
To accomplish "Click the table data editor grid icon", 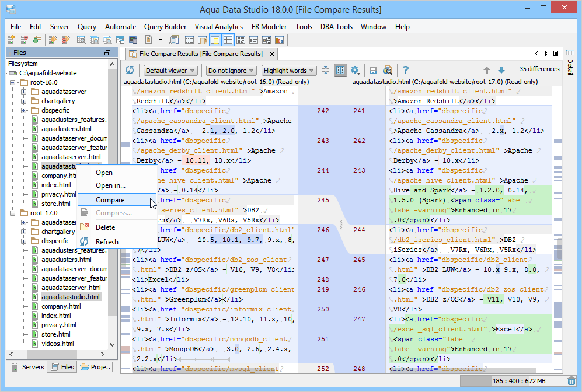I will (x=189, y=39).
